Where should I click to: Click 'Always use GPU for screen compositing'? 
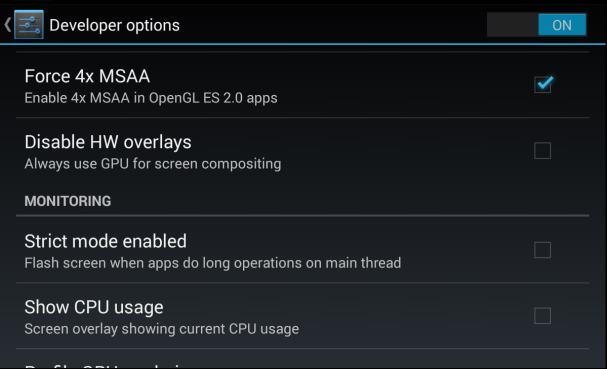tap(153, 164)
